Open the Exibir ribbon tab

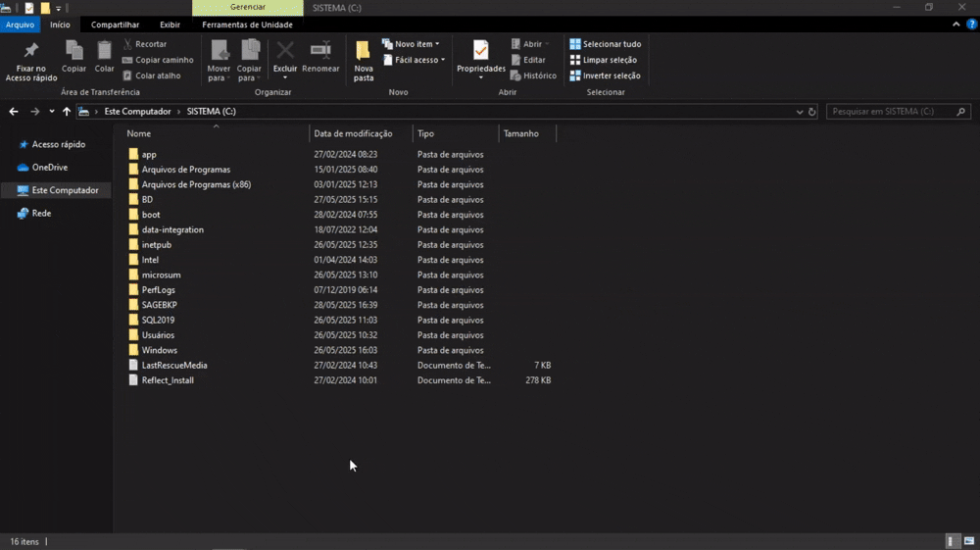(x=170, y=25)
